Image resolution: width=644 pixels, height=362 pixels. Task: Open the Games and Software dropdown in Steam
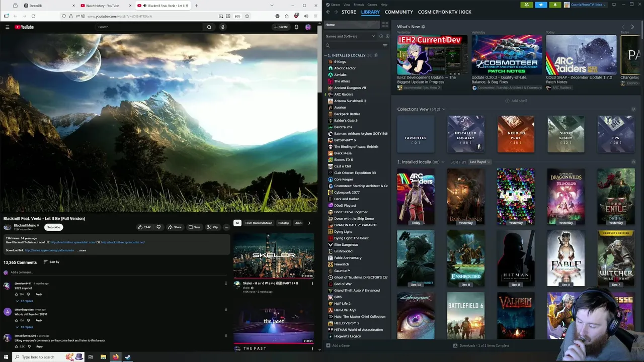click(350, 36)
